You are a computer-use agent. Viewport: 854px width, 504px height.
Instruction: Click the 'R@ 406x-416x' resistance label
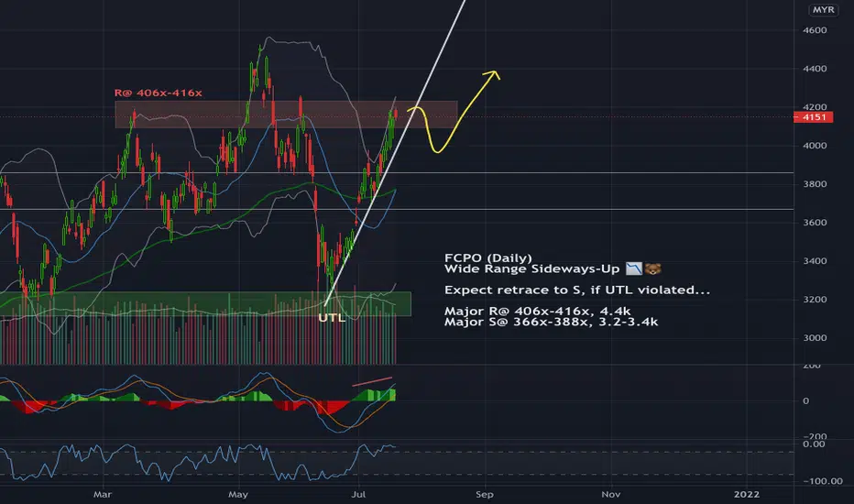(x=158, y=93)
